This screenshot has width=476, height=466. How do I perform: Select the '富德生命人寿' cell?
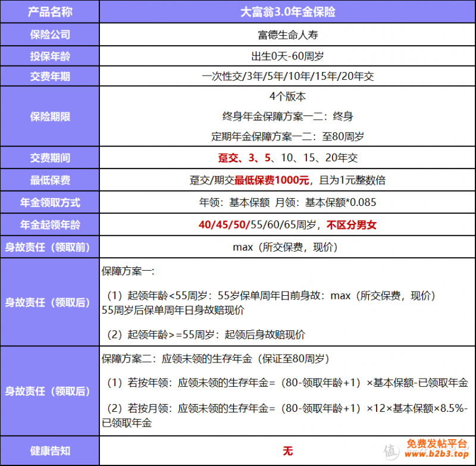(x=287, y=35)
